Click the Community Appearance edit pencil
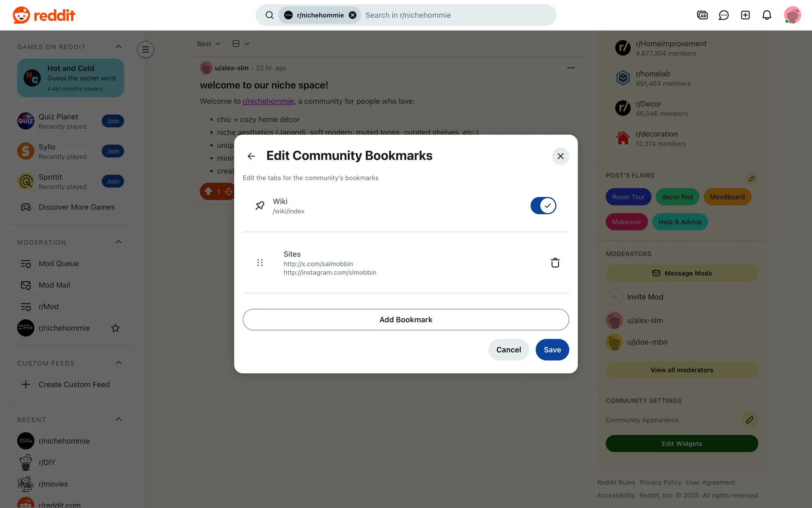 [x=749, y=420]
